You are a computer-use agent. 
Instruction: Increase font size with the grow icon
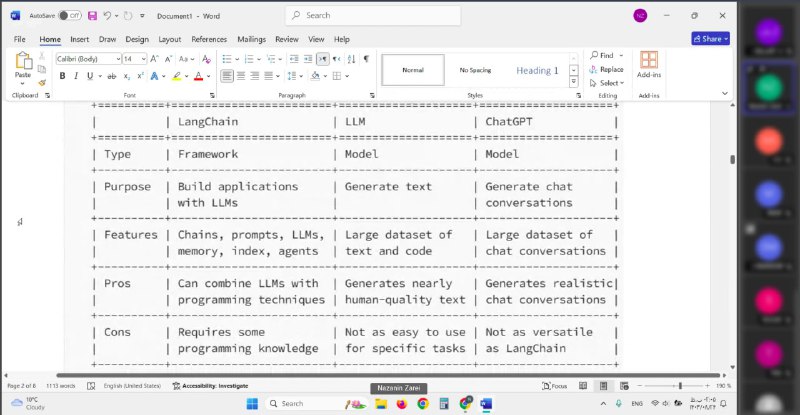[x=155, y=59]
